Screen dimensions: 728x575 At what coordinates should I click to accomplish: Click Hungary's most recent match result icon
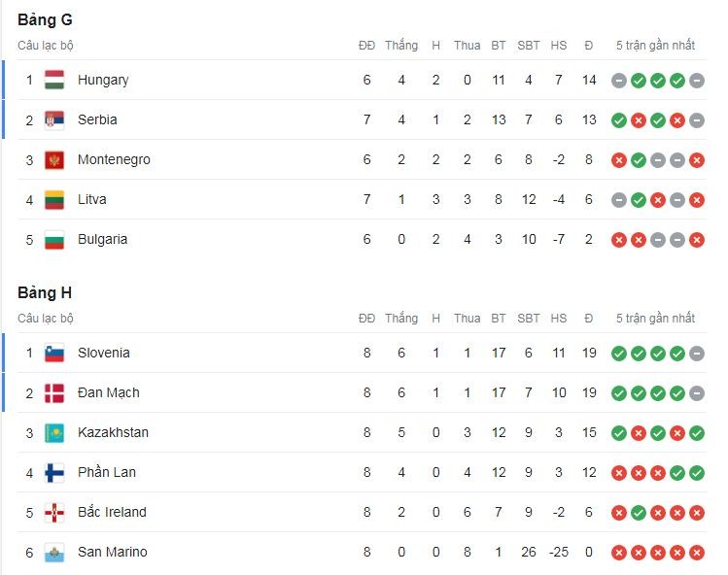pyautogui.click(x=696, y=81)
